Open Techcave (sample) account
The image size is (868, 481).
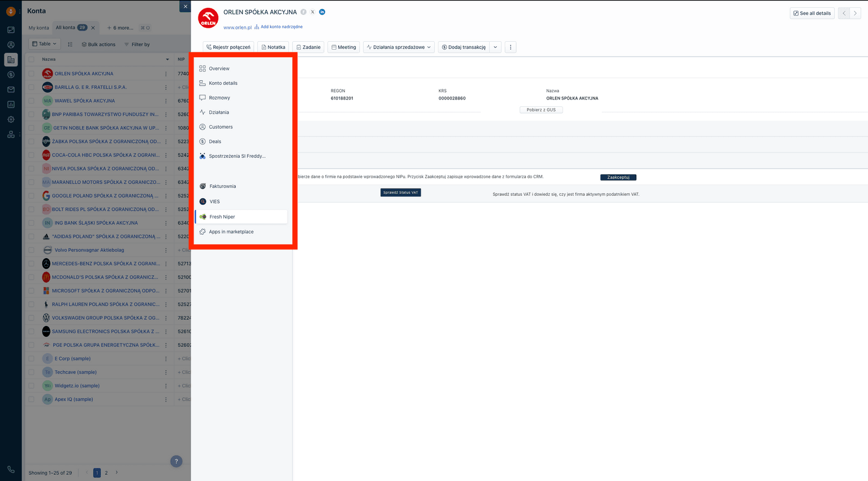pos(76,372)
